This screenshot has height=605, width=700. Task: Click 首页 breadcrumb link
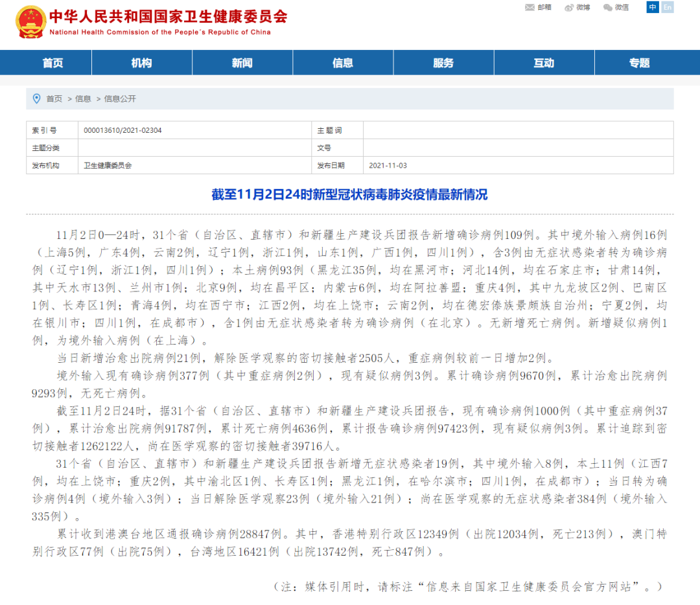[54, 99]
